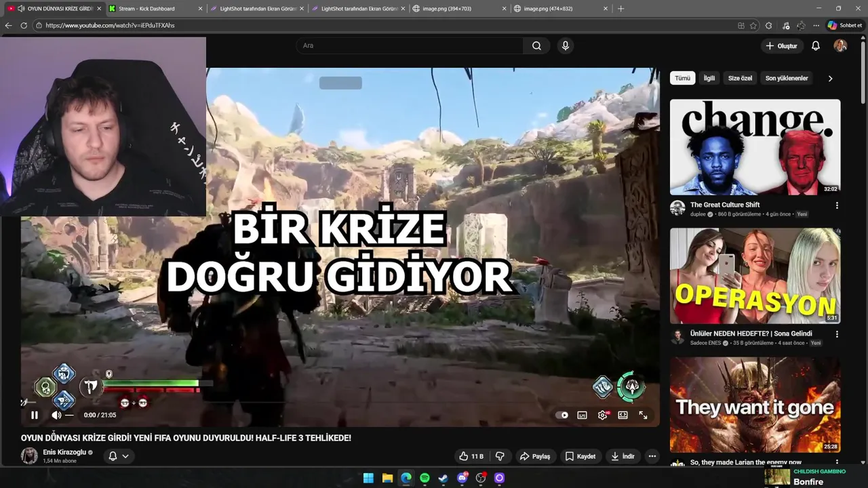Viewport: 868px width, 488px height.
Task: Like the video showing 11 B
Action: click(x=471, y=456)
